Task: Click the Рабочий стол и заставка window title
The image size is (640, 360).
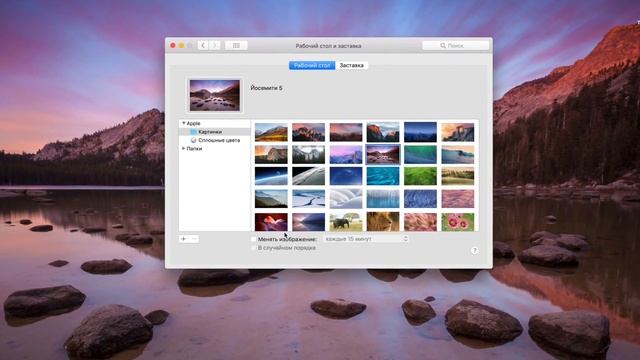Action: (328, 46)
